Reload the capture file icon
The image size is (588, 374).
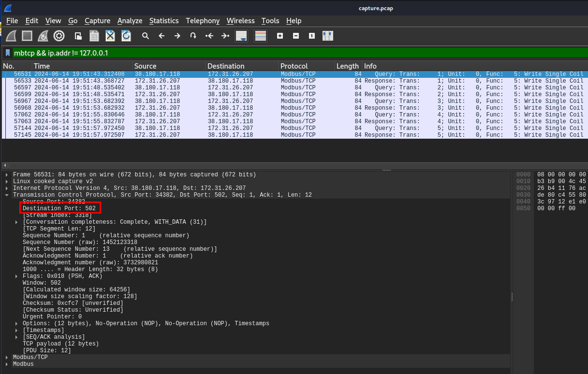pos(126,36)
